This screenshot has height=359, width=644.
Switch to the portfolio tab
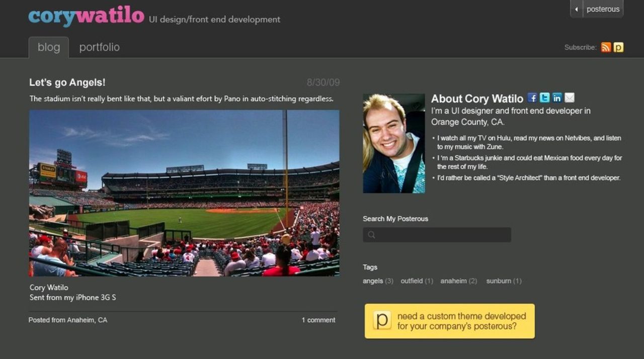pyautogui.click(x=99, y=47)
